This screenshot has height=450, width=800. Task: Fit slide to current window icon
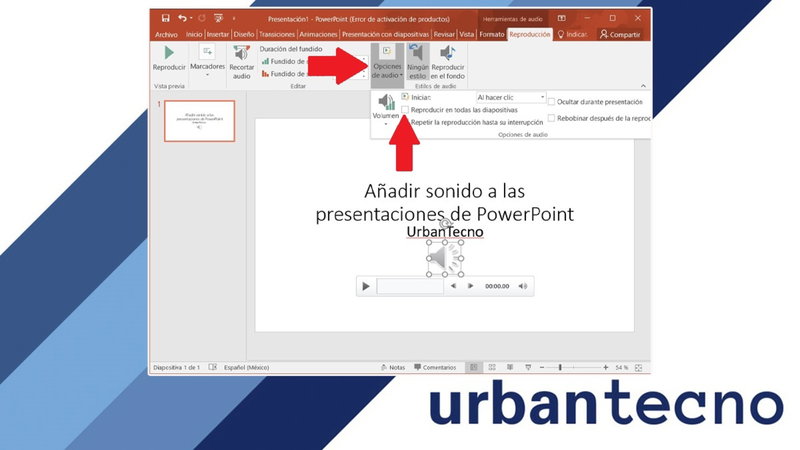tap(638, 367)
